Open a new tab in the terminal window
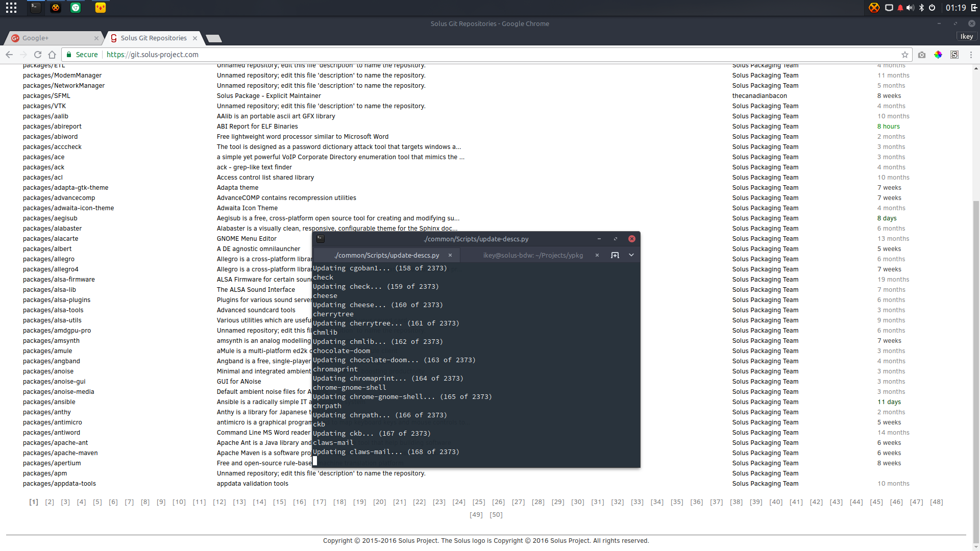 coord(615,255)
